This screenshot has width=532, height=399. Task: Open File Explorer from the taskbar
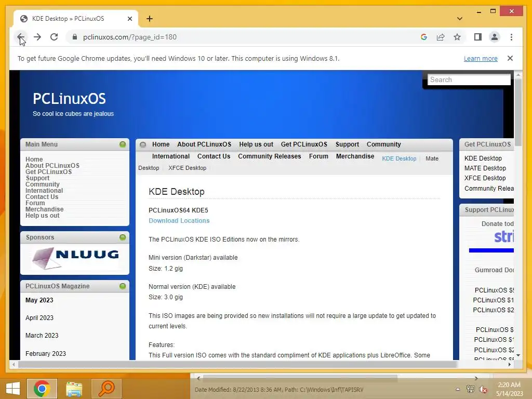[74, 389]
